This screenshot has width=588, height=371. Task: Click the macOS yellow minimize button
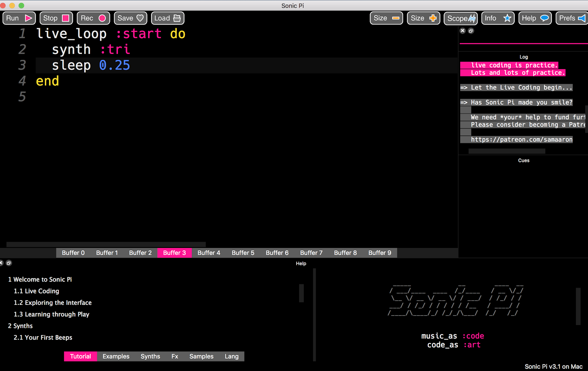12,6
